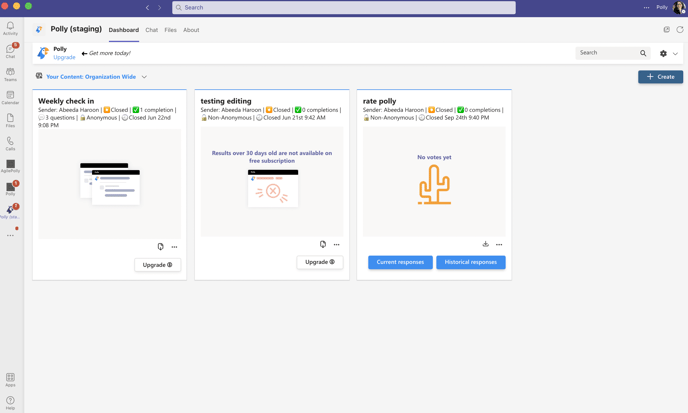688x413 pixels.
Task: Click the Create button
Action: [x=660, y=77]
